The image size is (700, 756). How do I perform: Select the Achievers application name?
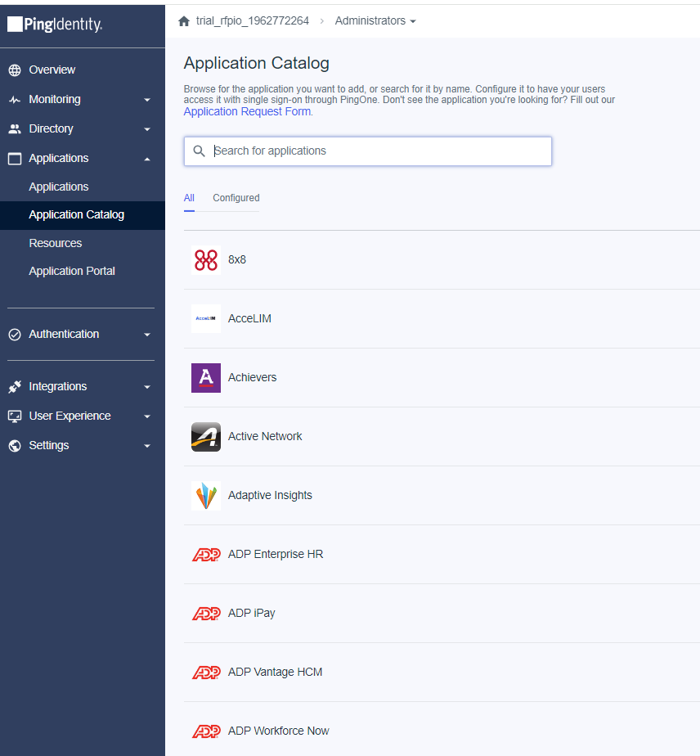(253, 377)
